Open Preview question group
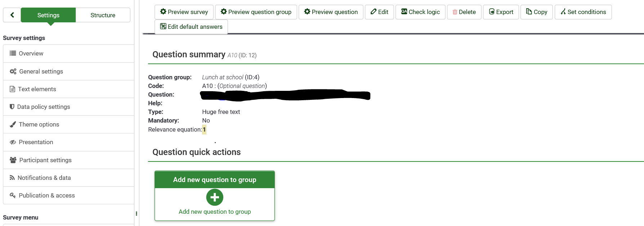Viewport: 644px width, 226px height. pos(256,12)
